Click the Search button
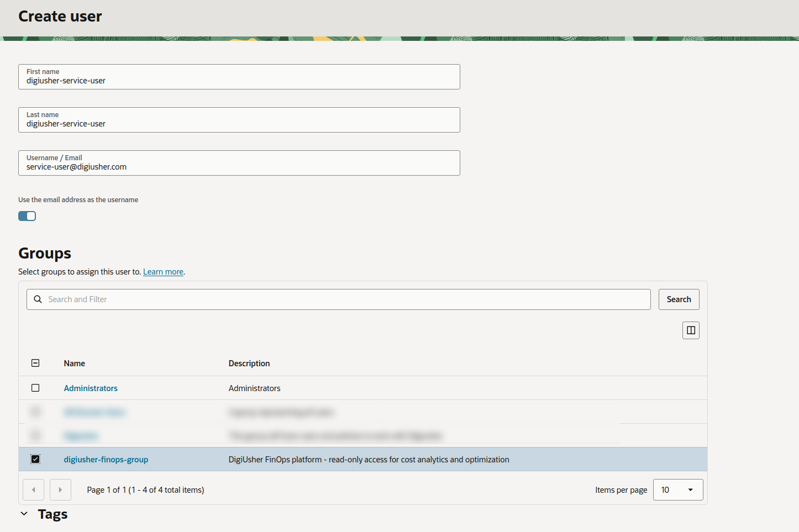Viewport: 799px width, 532px height. [679, 299]
